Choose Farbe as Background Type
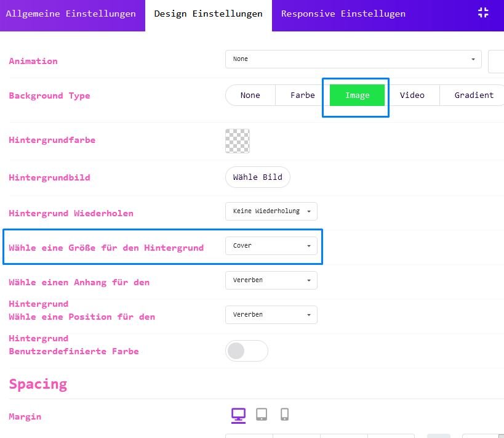 pyautogui.click(x=302, y=95)
